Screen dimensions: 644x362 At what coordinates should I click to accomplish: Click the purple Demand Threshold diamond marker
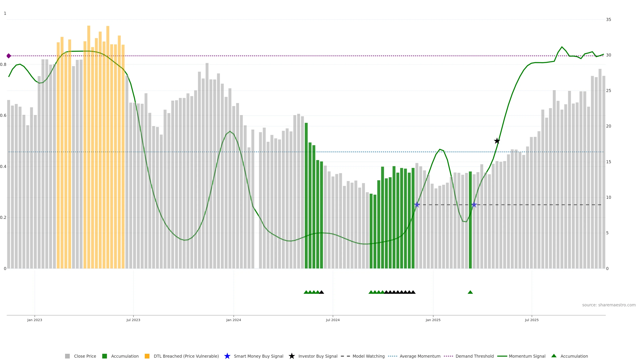pos(9,56)
